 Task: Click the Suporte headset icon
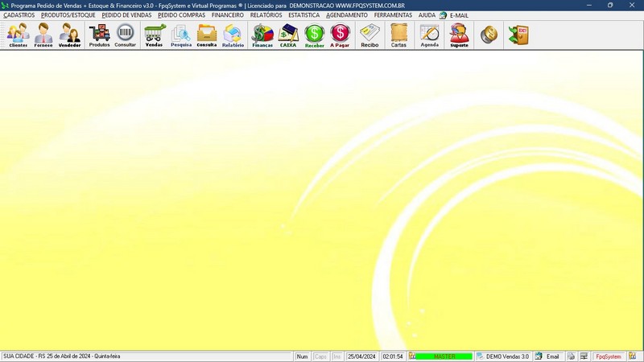(459, 35)
